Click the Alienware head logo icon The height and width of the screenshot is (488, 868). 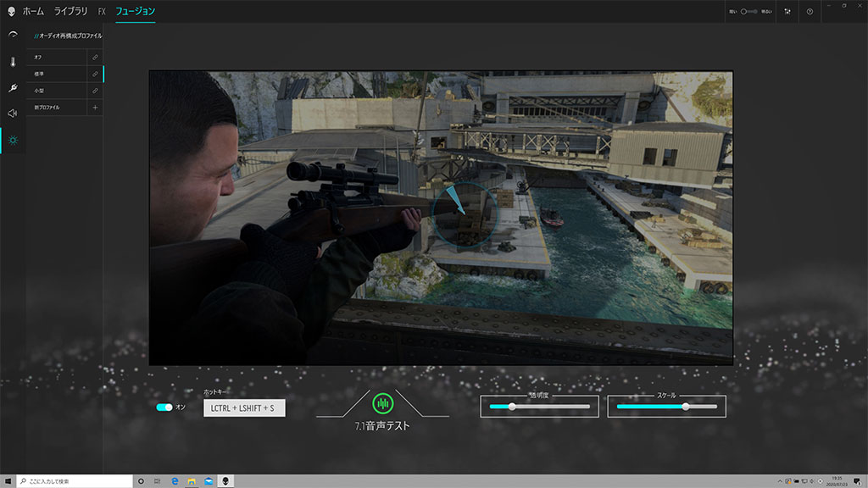(x=11, y=11)
